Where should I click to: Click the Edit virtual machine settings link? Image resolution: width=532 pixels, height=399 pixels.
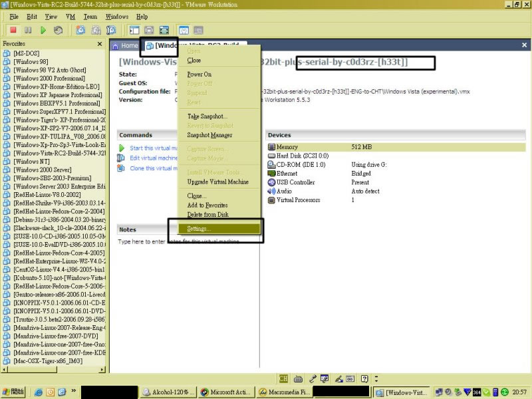tap(154, 158)
